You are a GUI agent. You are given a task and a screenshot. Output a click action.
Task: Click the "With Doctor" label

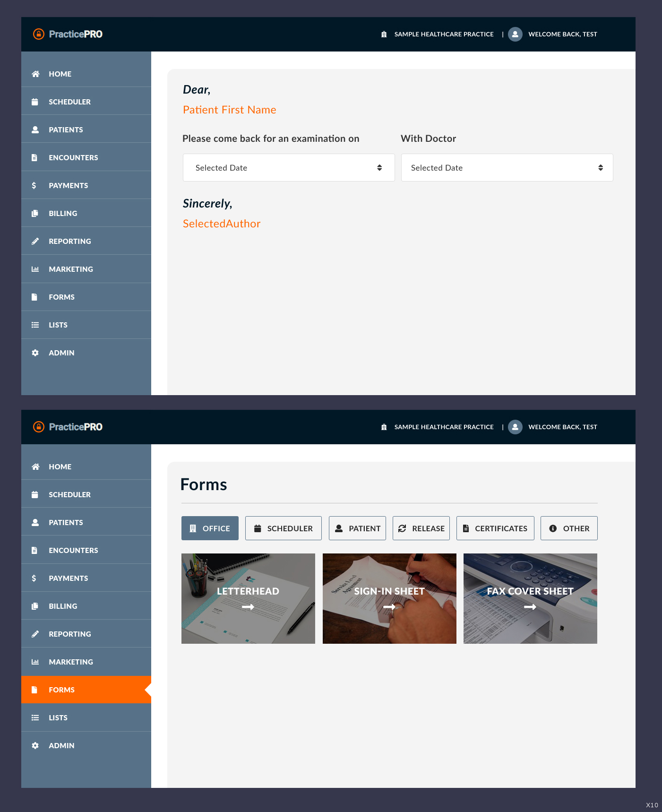[429, 138]
